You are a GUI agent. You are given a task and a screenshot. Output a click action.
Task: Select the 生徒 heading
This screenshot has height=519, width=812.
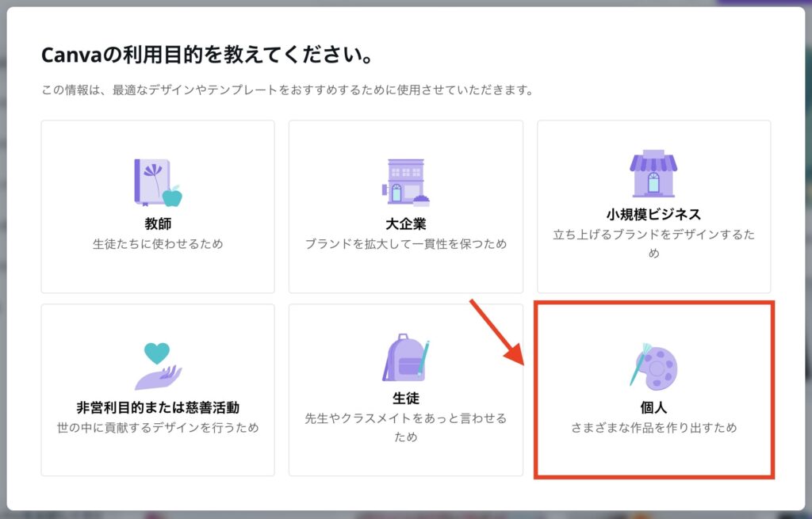point(405,399)
